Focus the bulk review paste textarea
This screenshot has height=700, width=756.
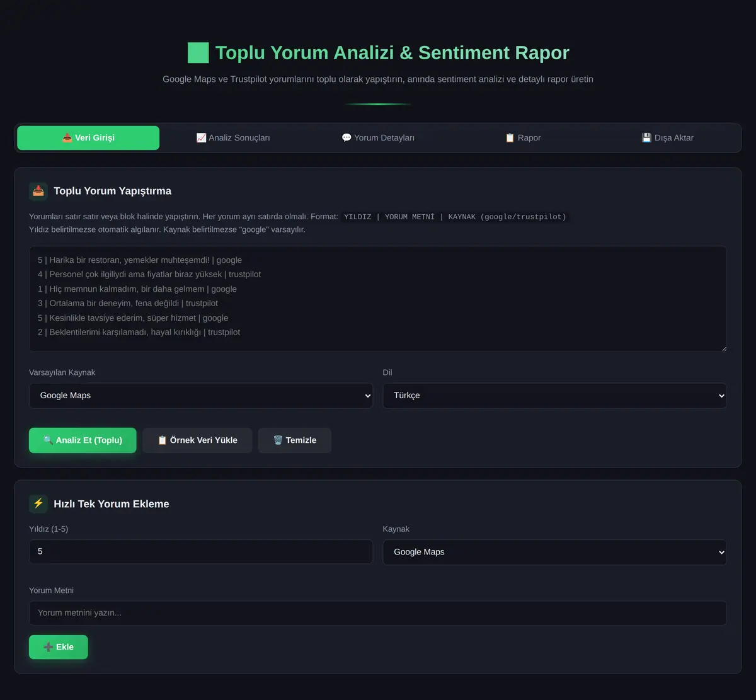tap(378, 299)
